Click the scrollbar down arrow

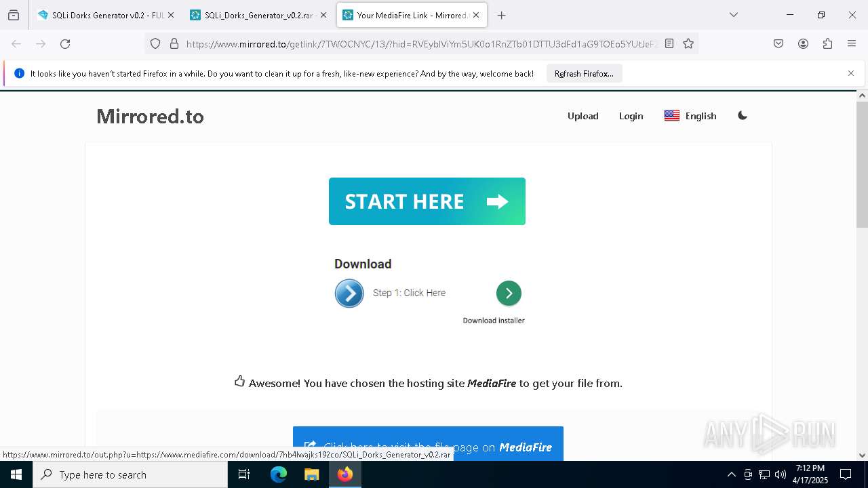click(862, 455)
